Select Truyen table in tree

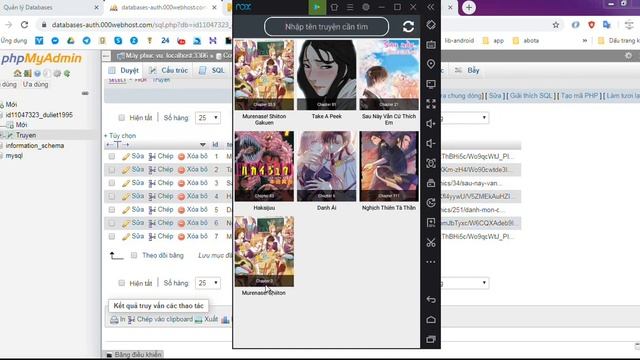point(26,135)
